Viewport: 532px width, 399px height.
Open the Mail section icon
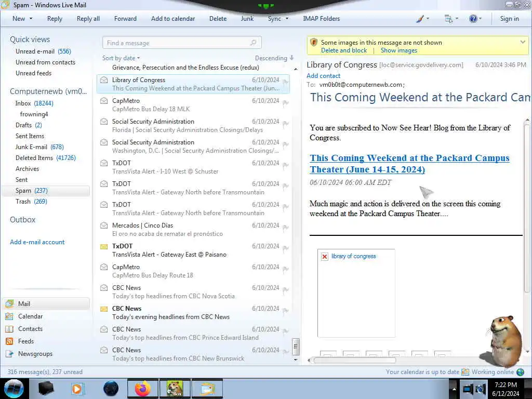9,303
